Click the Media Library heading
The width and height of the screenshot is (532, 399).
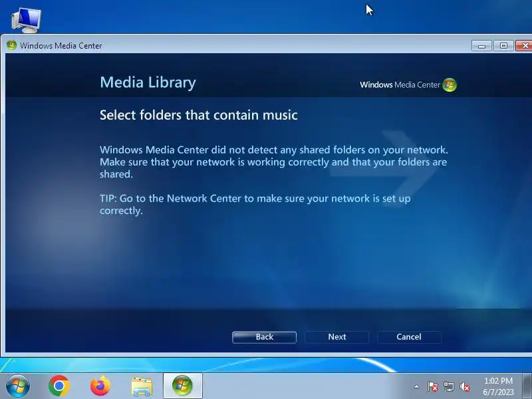tap(148, 82)
